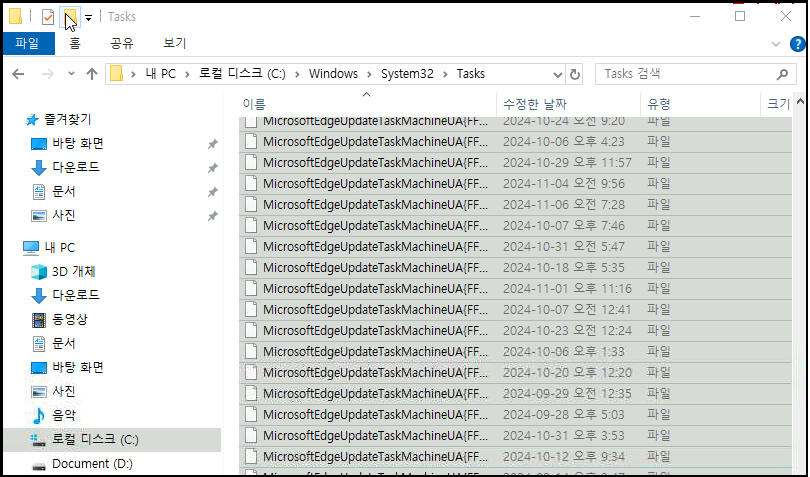810x477 pixels.
Task: Click file icon of row 2024-10-23 오전 12:24
Action: point(251,331)
